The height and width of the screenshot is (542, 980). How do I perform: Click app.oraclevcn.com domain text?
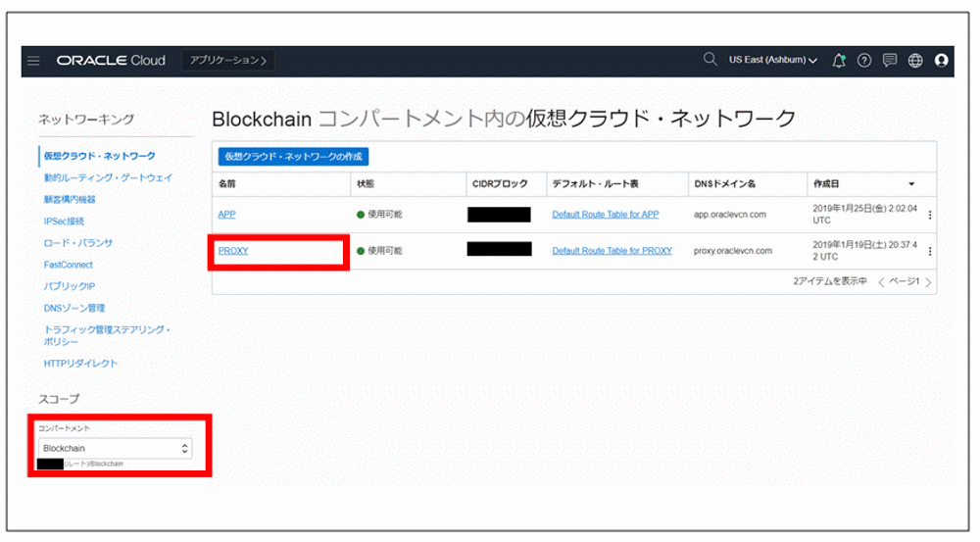coord(730,215)
